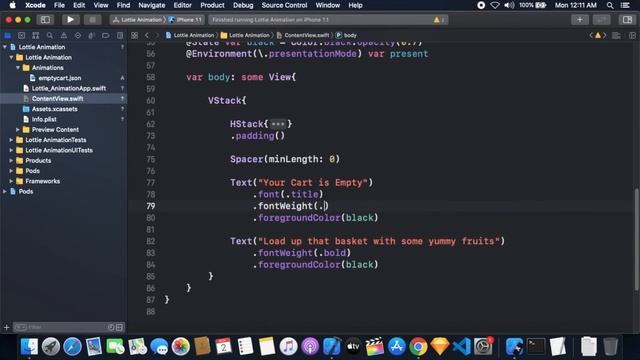The image size is (640, 360).
Task: Collapse the Lottie Animation group folder
Action: (11, 58)
